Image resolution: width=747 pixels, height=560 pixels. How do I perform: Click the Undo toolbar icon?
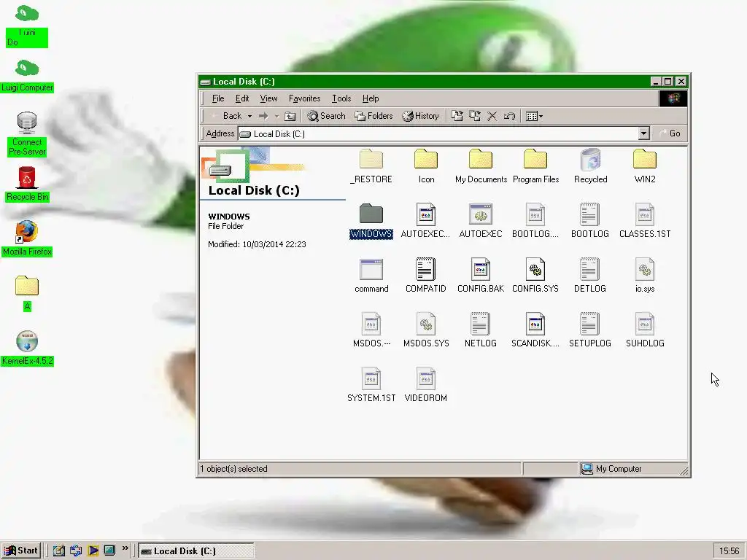tap(509, 116)
